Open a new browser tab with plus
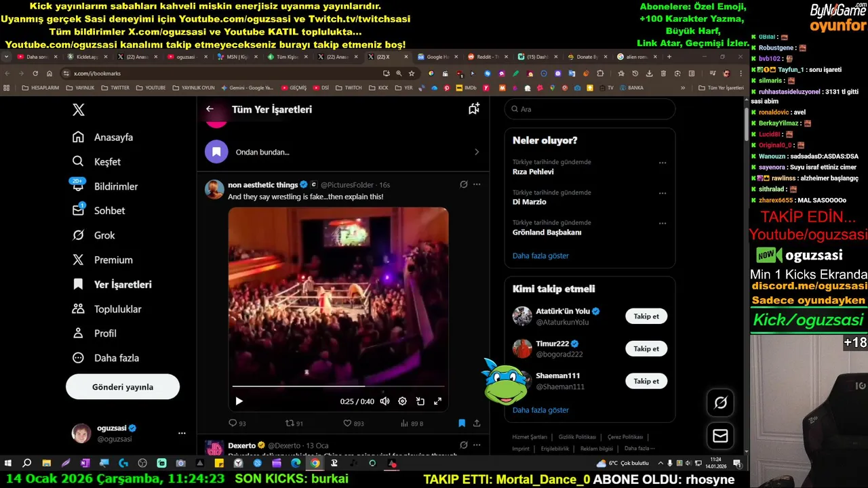The width and height of the screenshot is (868, 488). [669, 57]
